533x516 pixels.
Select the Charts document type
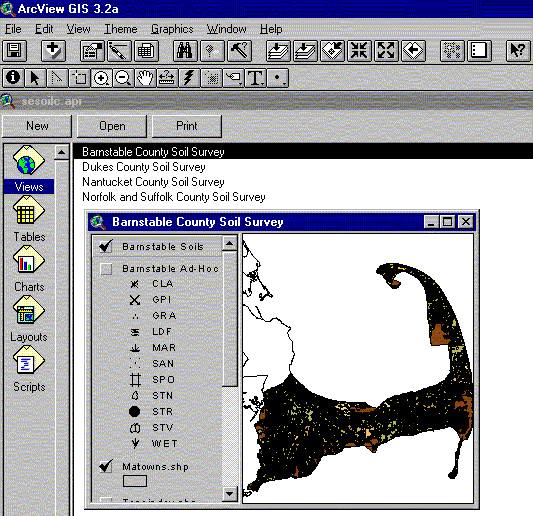click(29, 269)
